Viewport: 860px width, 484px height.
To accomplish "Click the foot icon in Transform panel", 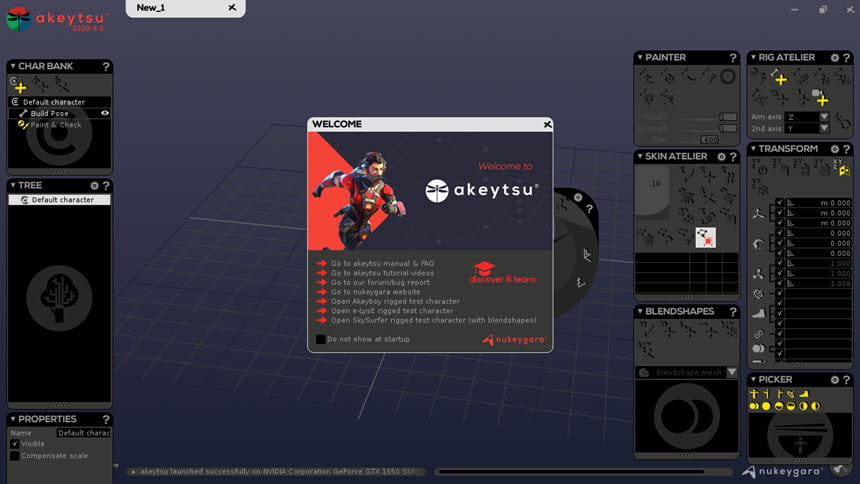I will pyautogui.click(x=758, y=314).
